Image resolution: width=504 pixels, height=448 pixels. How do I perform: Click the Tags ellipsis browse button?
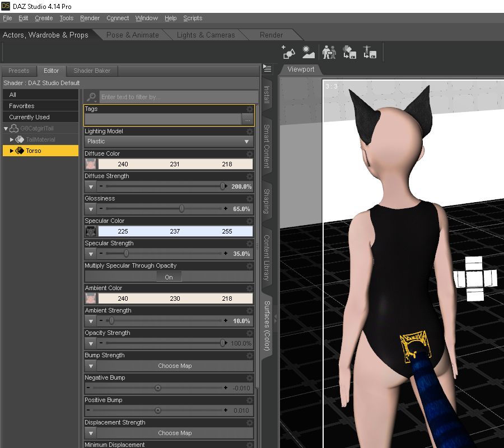point(247,119)
